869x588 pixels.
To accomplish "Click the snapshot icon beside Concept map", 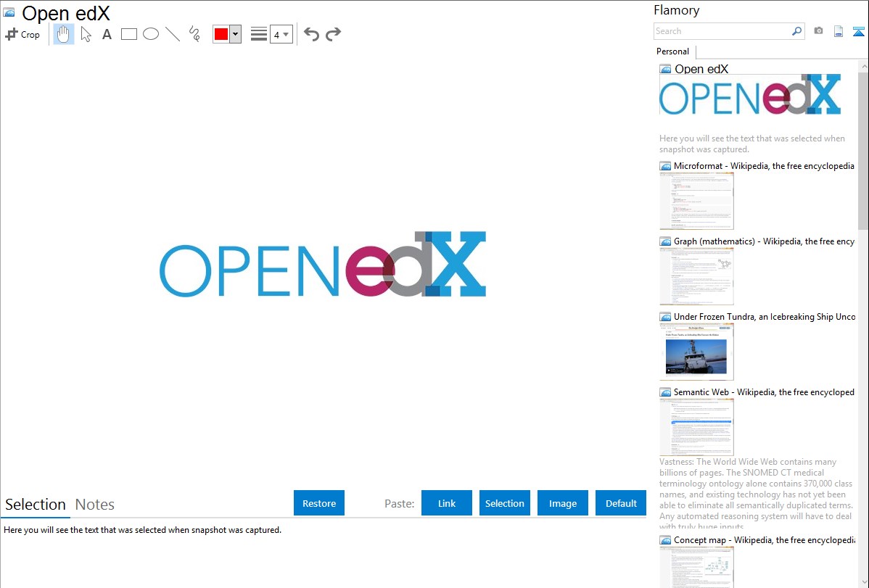I will [x=666, y=540].
